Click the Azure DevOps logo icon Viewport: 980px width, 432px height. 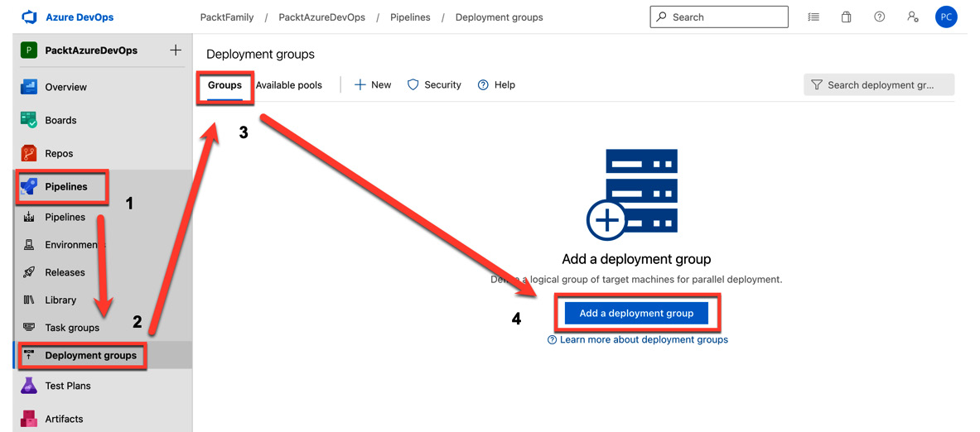(29, 17)
